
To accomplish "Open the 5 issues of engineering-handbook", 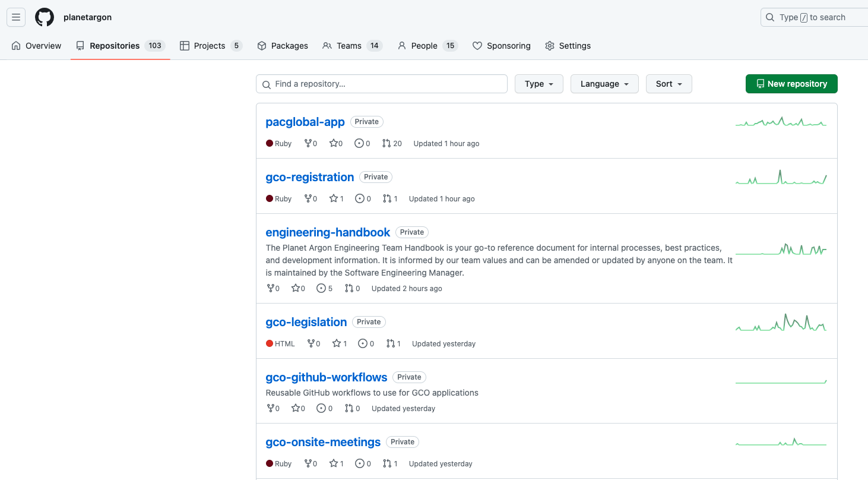I will (x=325, y=288).
